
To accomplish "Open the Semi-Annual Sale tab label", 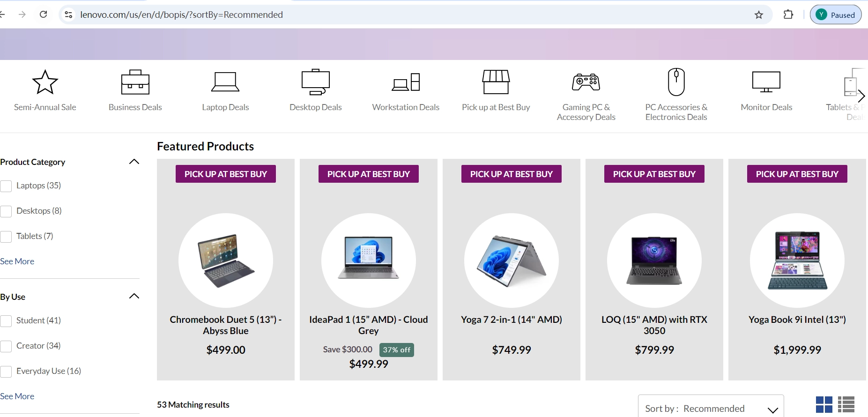I will pyautogui.click(x=45, y=107).
